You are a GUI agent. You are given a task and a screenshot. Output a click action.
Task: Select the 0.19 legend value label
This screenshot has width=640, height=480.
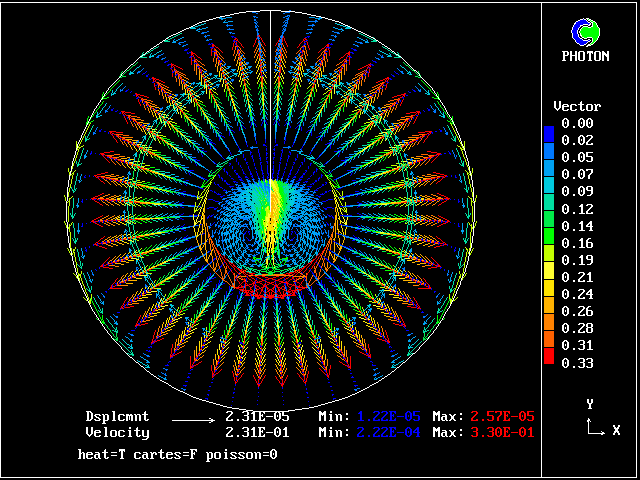tap(577, 260)
